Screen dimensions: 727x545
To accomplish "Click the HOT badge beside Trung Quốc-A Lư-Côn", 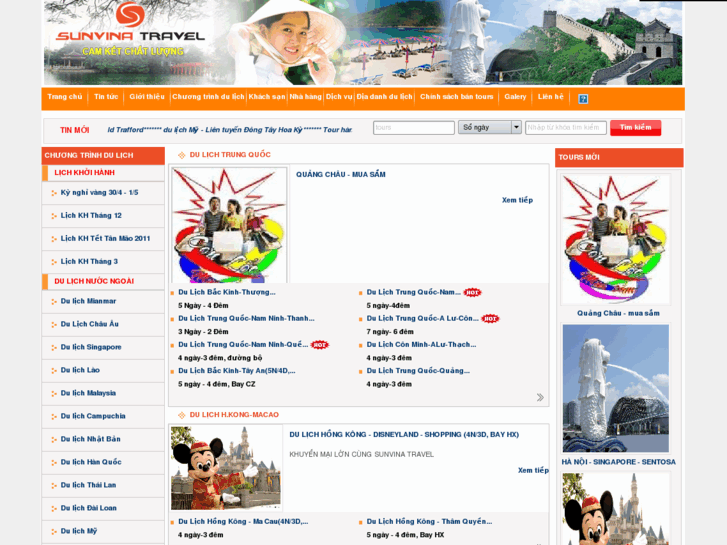I will coord(490,319).
